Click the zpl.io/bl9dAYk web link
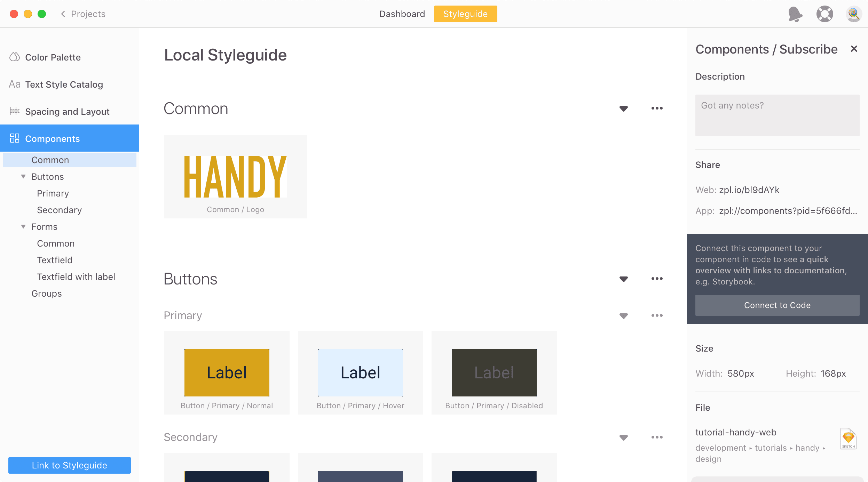The height and width of the screenshot is (482, 868). [749, 190]
